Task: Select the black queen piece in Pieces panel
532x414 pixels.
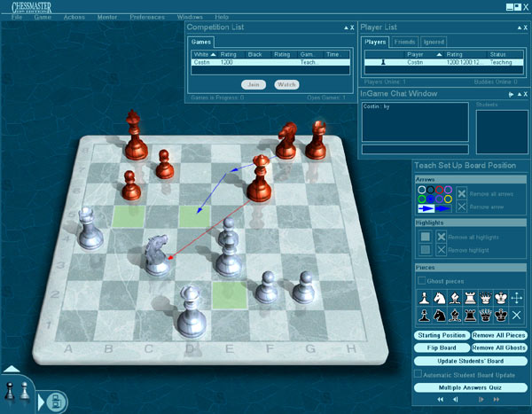Action: click(x=486, y=316)
